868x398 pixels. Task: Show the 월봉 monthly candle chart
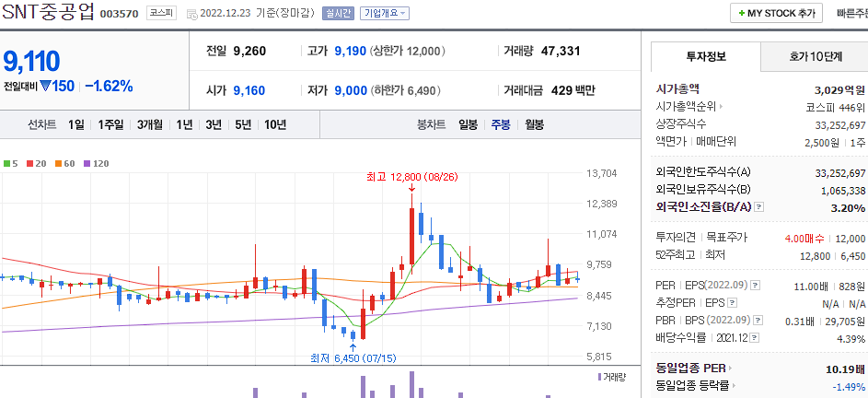534,124
